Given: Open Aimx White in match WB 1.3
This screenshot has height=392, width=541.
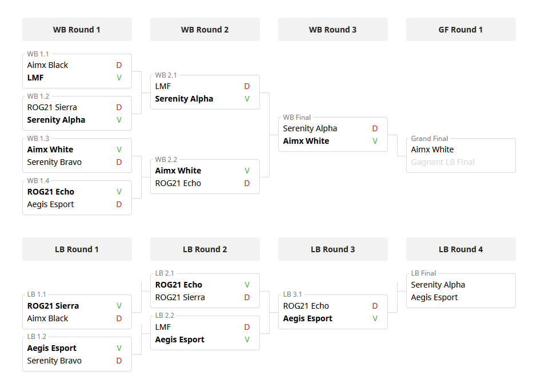Looking at the screenshot, I should coord(50,149).
